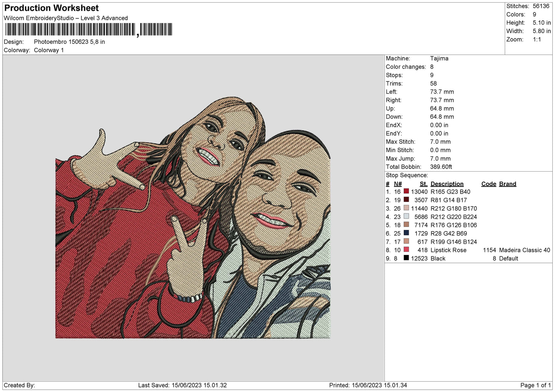Click the R176 G126 B106 brown swatch
555x392 pixels.
pyautogui.click(x=406, y=225)
